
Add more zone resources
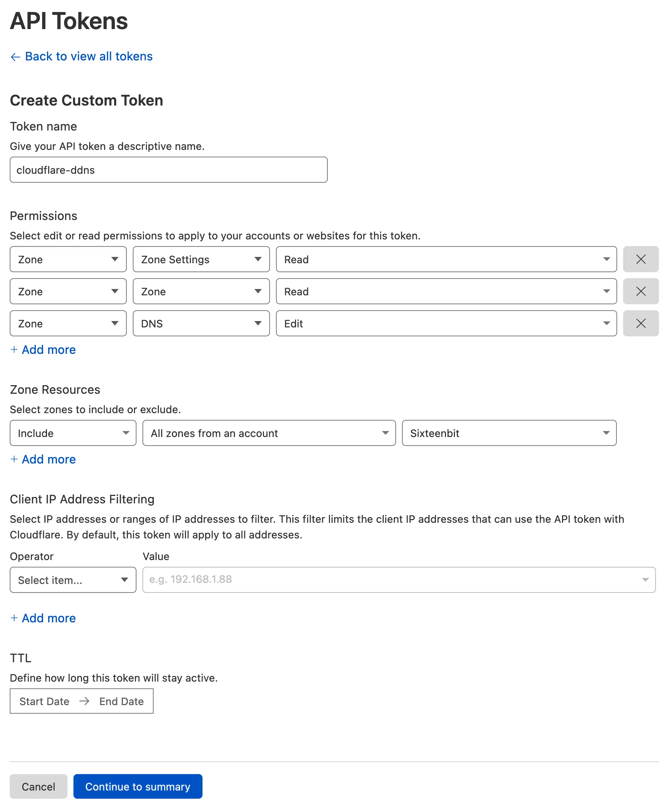click(x=43, y=459)
